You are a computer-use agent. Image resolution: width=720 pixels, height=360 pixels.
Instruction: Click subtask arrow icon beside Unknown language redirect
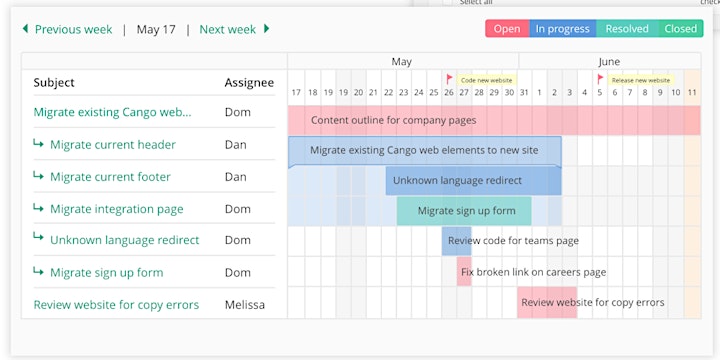pos(38,237)
